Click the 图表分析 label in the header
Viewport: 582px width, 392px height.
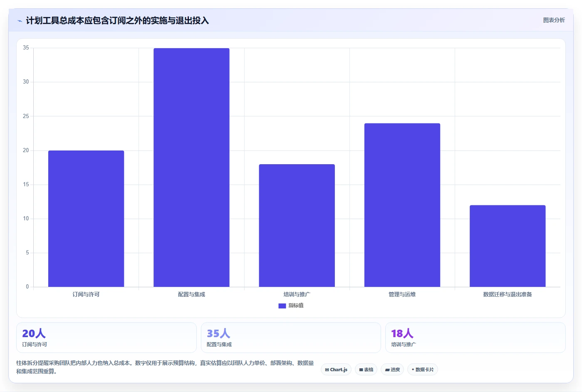[554, 20]
